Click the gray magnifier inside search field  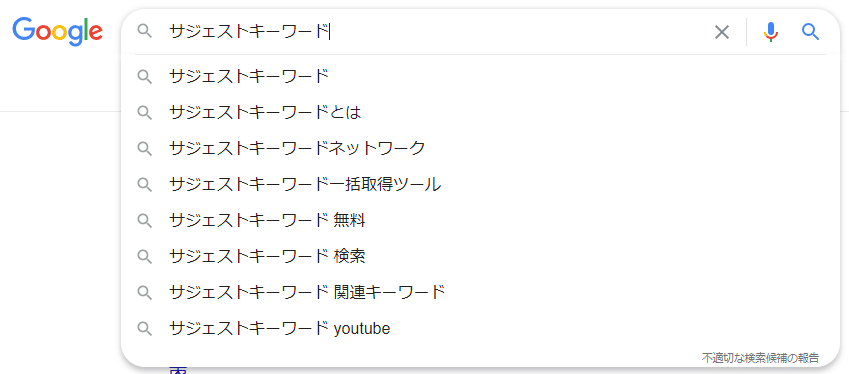(x=145, y=31)
